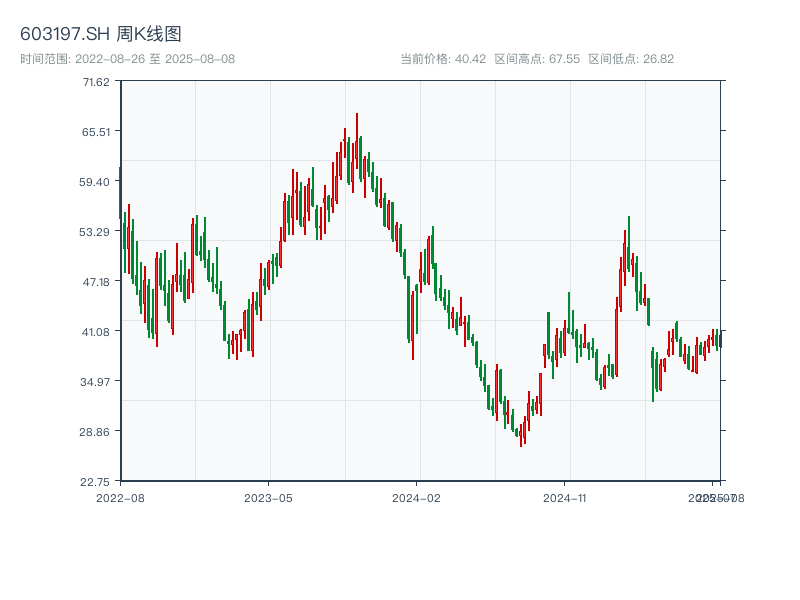
Task: Click the 2022-08 x-axis date marker
Action: tap(120, 498)
